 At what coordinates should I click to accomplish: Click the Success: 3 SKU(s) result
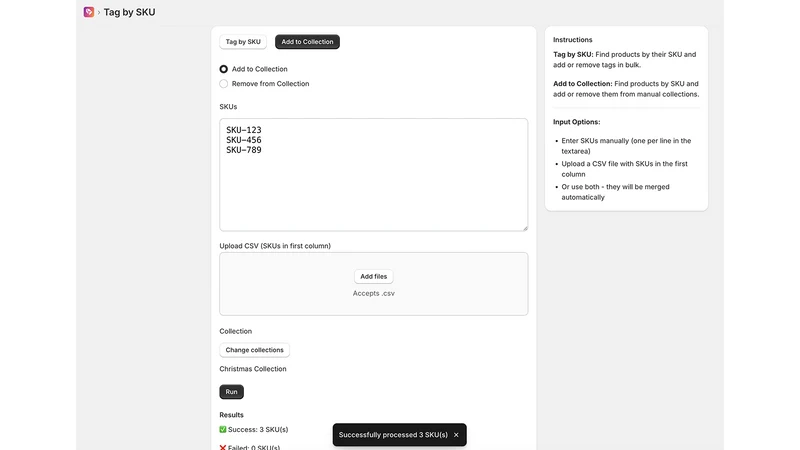[254, 430]
